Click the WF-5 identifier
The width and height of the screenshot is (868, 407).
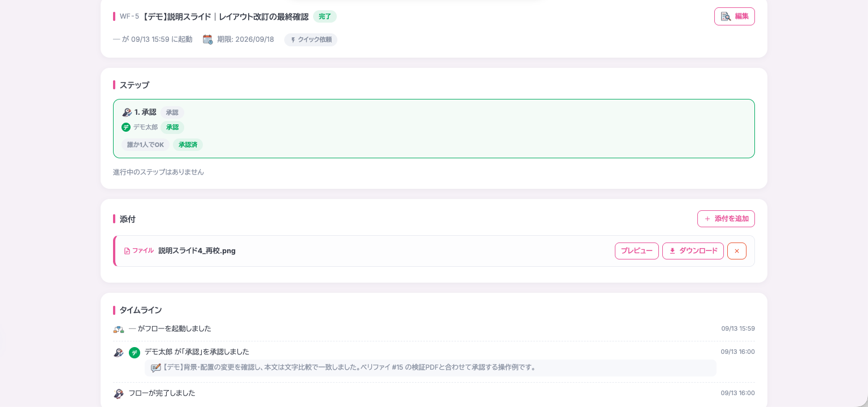129,16
